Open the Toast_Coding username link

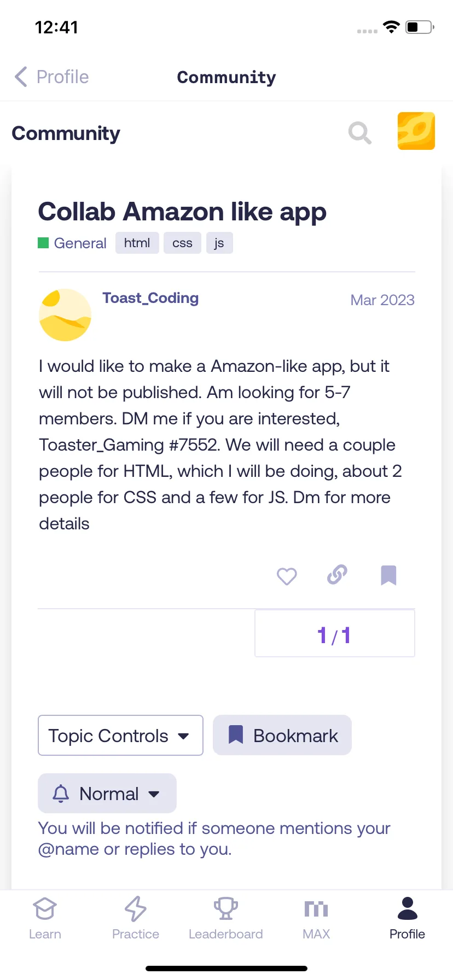[x=150, y=298]
